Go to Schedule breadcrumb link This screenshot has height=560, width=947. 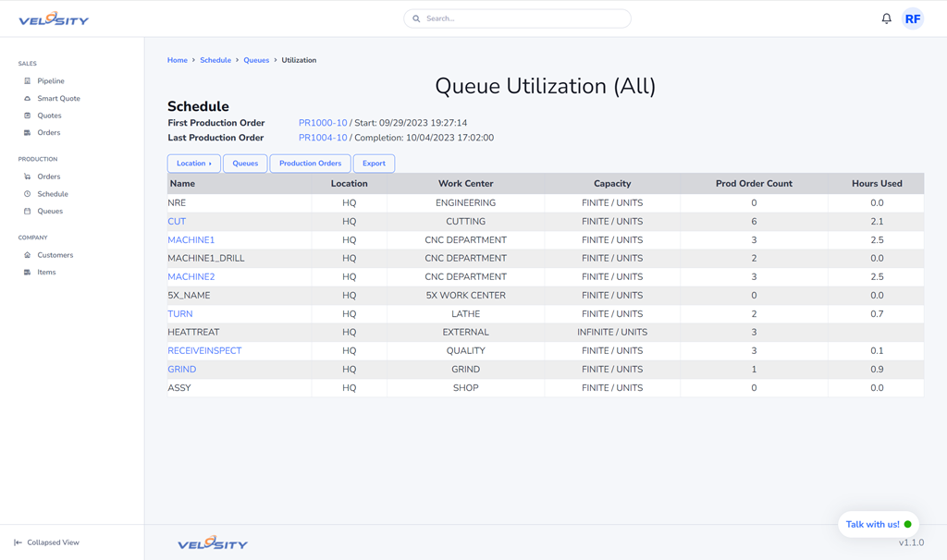point(215,60)
